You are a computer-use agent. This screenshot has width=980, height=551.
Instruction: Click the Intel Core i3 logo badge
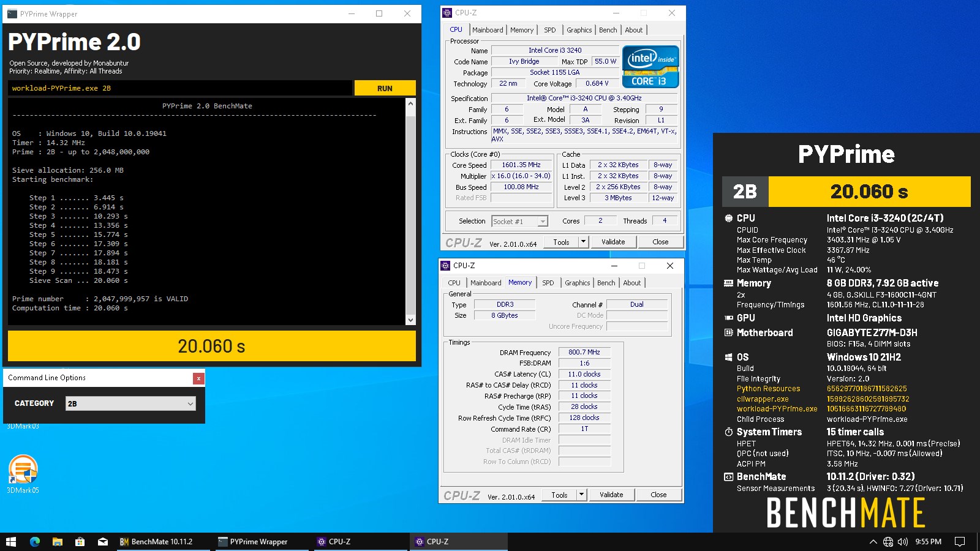click(650, 67)
